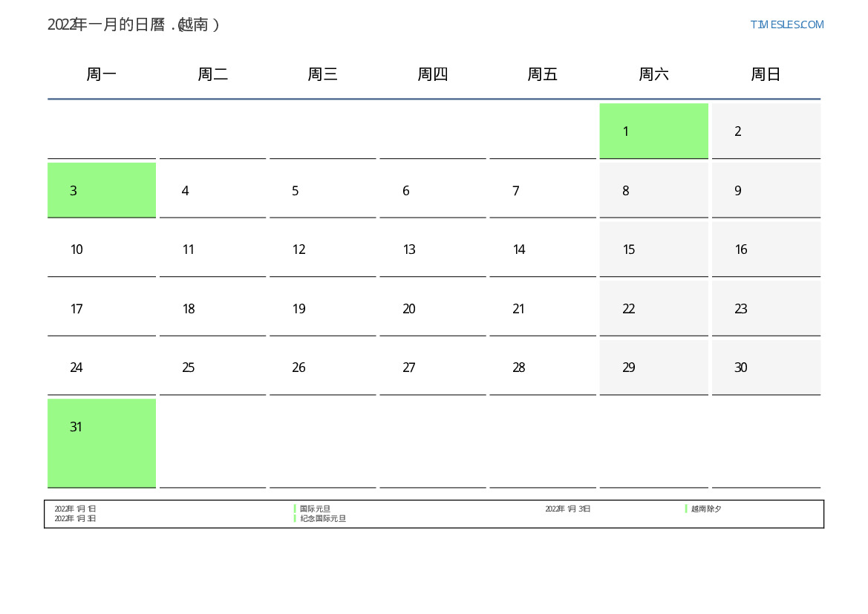Select date 17 in the calendar
868x614 pixels.
click(101, 308)
